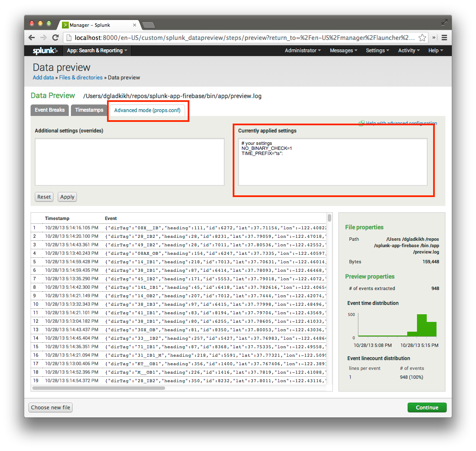Click the browser forward arrow
The width and height of the screenshot is (476, 451).
click(x=43, y=38)
